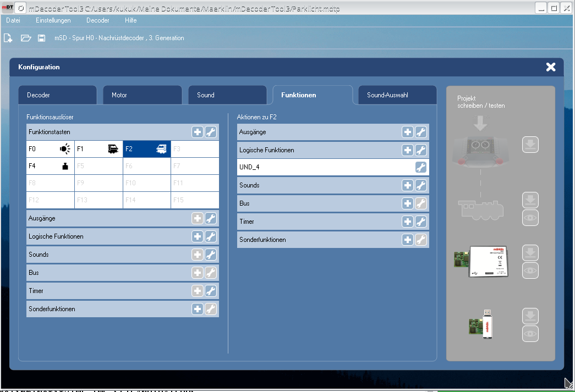Open wrench settings for UND_4 entry
The height and width of the screenshot is (392, 575).
pos(421,168)
